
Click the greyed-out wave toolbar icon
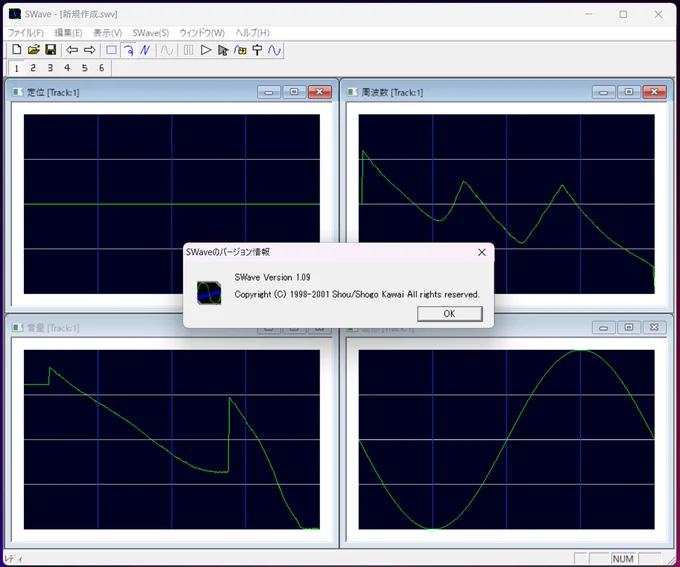(167, 50)
